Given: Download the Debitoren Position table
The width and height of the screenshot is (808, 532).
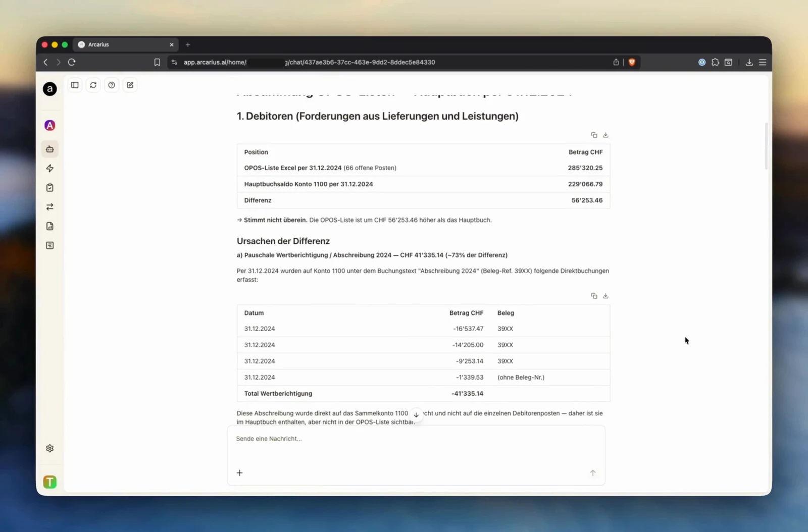Looking at the screenshot, I should 605,135.
